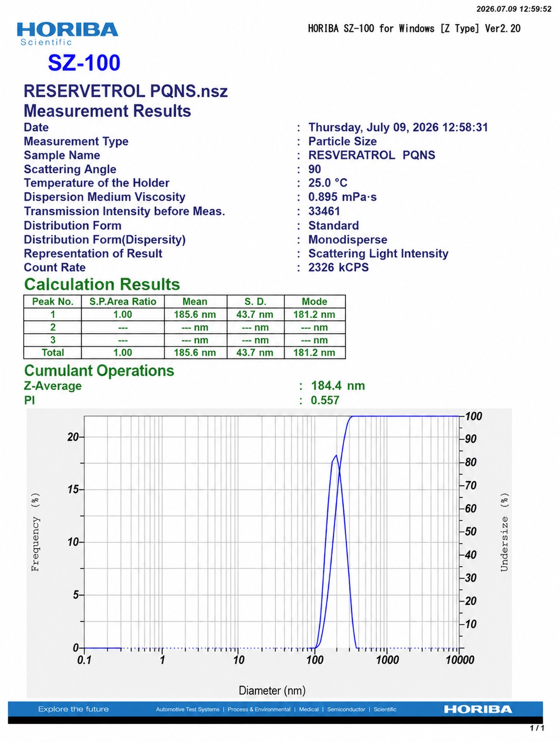Image resolution: width=560 pixels, height=742 pixels.
Task: Click the software version header text
Action: [x=414, y=28]
